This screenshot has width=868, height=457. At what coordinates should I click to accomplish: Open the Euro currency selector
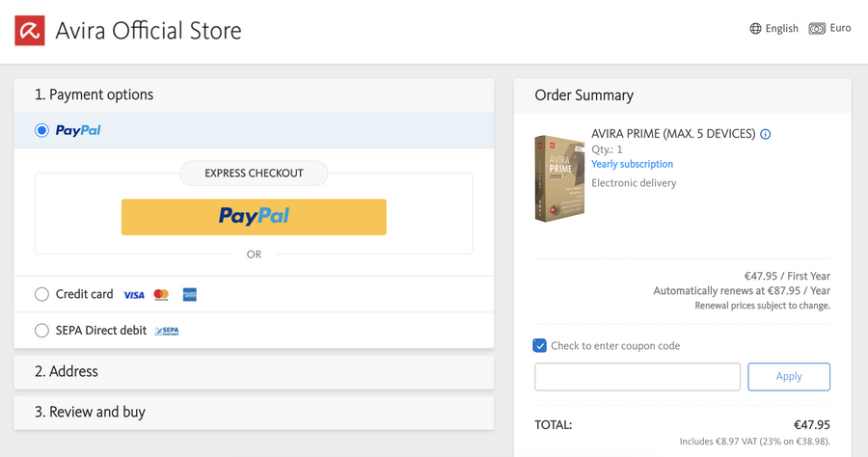pyautogui.click(x=840, y=28)
